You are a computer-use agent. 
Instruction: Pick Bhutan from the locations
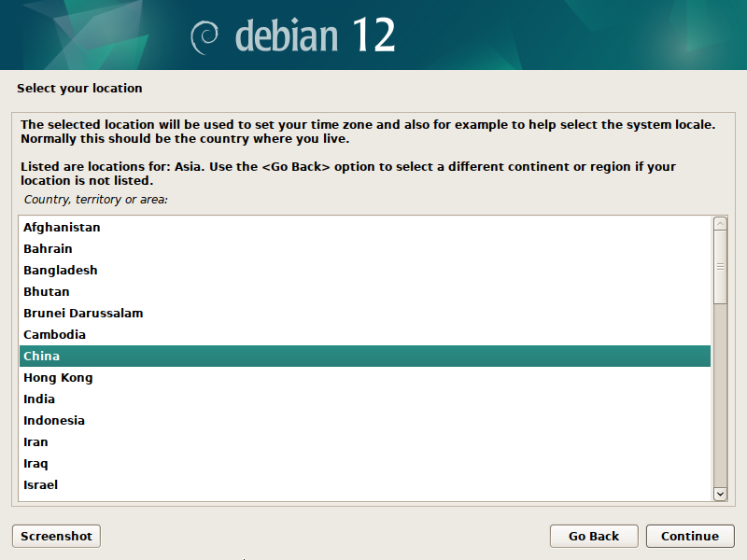47,291
